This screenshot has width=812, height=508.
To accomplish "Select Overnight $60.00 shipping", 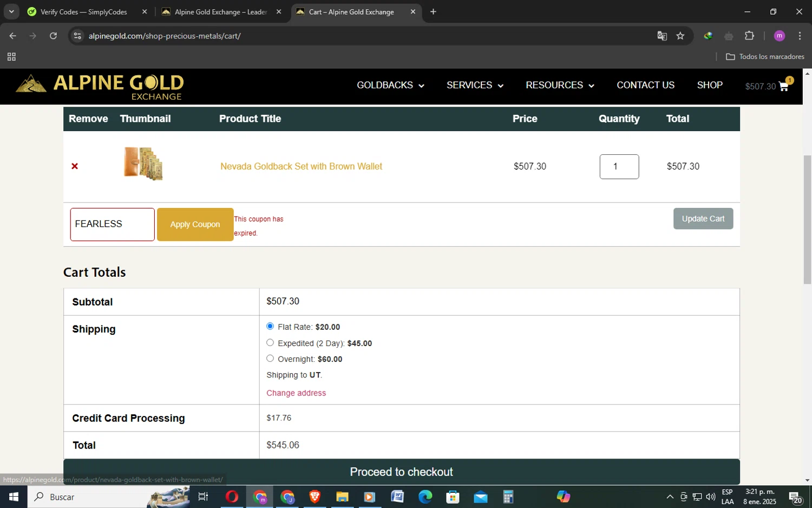I will [x=270, y=358].
